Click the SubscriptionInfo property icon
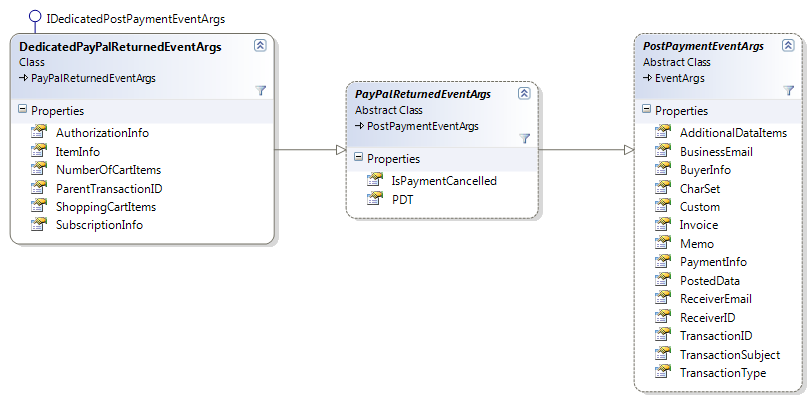Viewport: 811px width, 400px height. click(x=39, y=225)
